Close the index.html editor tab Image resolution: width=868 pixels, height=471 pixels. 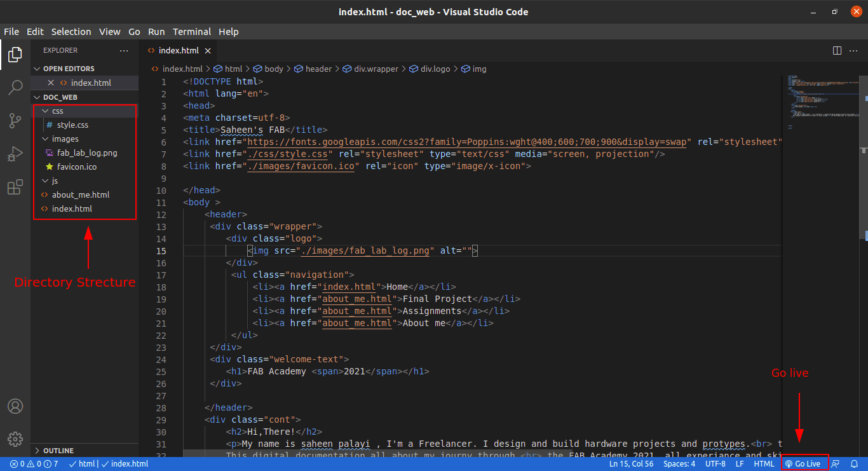[x=208, y=51]
